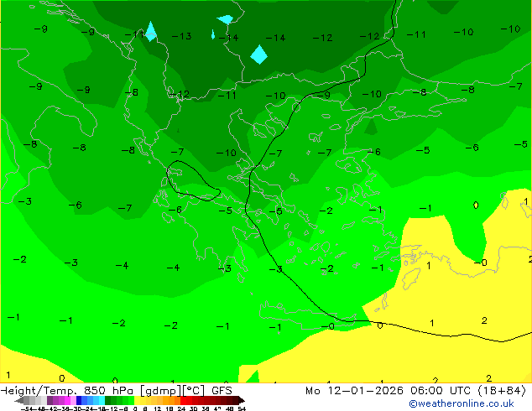Click the '(18+84)' forecast run text
The width and height of the screenshot is (532, 411).
[502, 391]
